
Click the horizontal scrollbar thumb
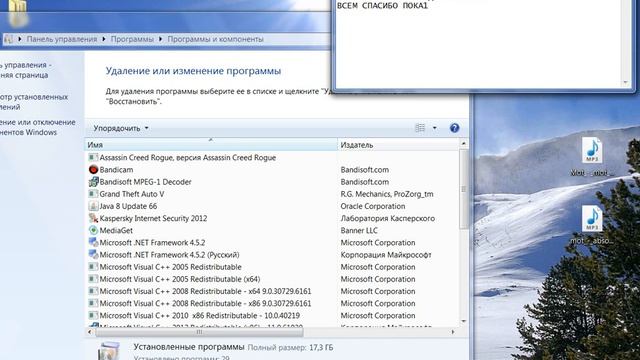200,332
